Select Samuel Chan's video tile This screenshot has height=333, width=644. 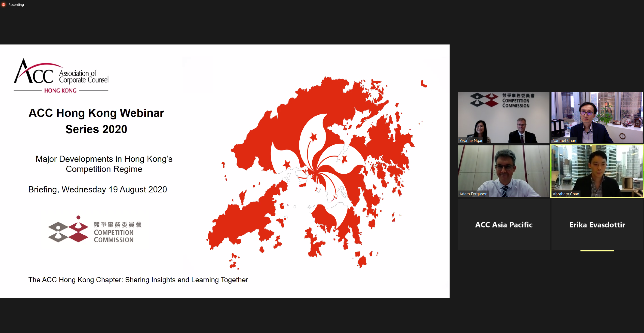click(597, 118)
